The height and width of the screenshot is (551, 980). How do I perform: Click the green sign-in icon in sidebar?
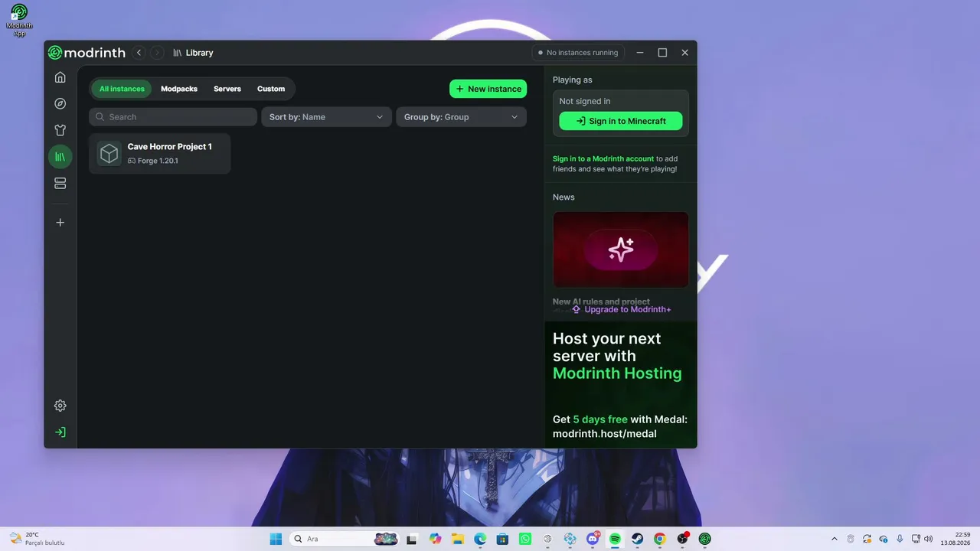60,432
